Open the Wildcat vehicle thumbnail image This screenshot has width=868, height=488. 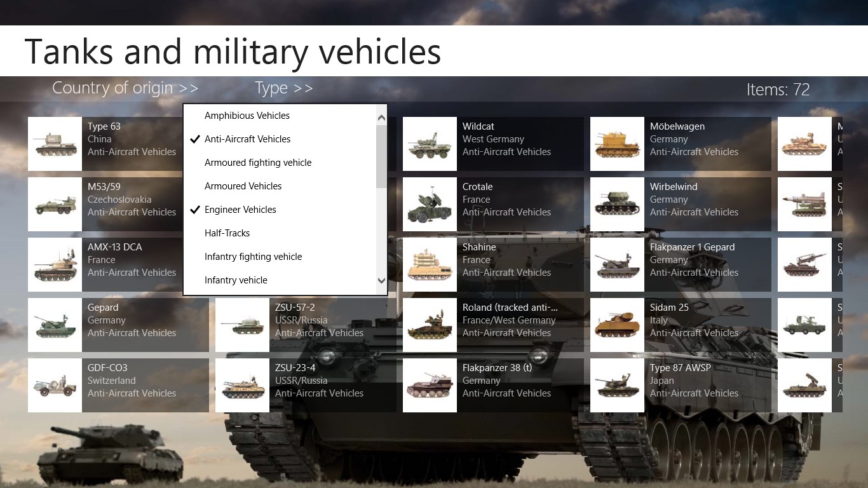tap(430, 144)
